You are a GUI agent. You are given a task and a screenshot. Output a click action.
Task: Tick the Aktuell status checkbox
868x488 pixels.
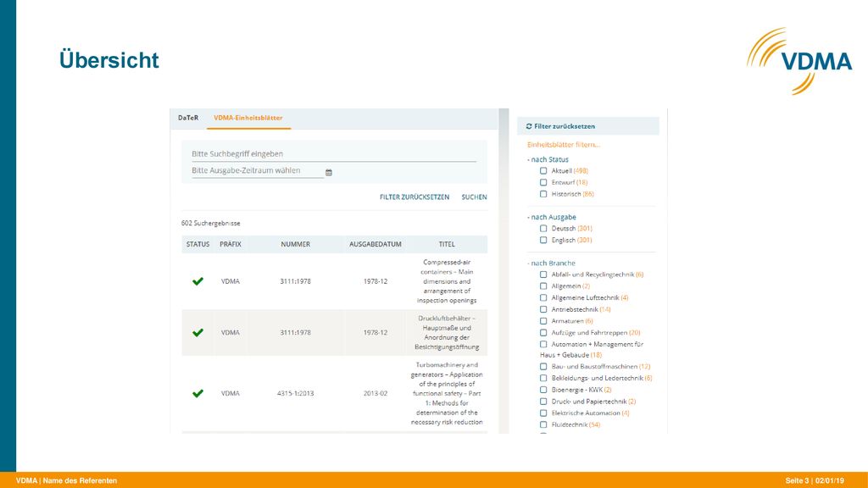(543, 171)
